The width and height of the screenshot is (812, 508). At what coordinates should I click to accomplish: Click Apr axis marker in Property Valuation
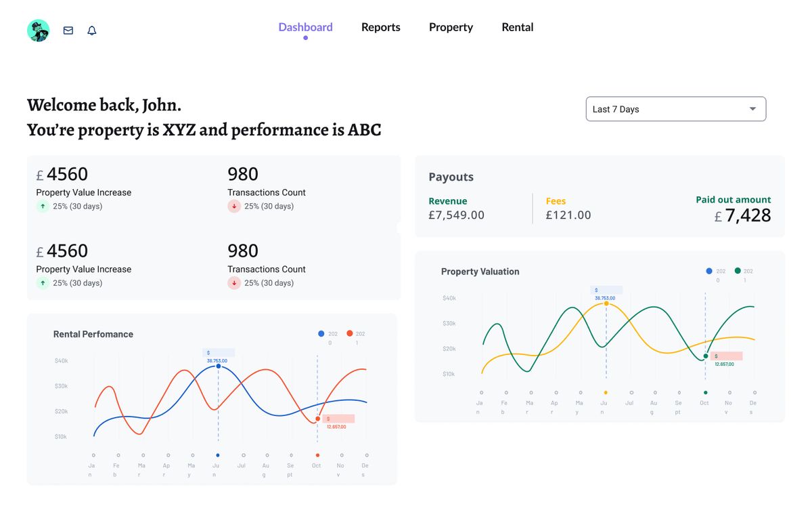pos(556,392)
